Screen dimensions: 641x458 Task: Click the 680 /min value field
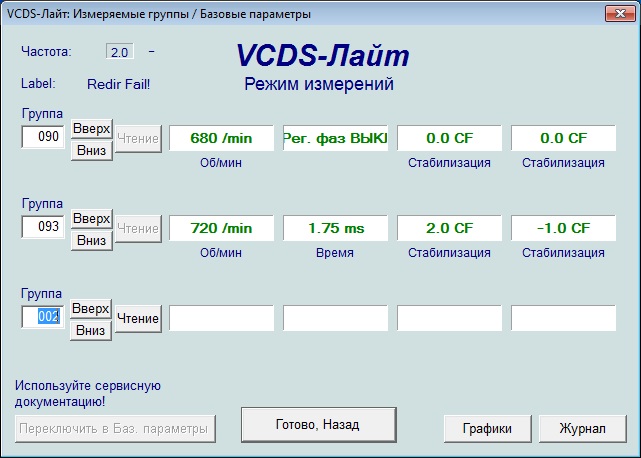tap(220, 138)
